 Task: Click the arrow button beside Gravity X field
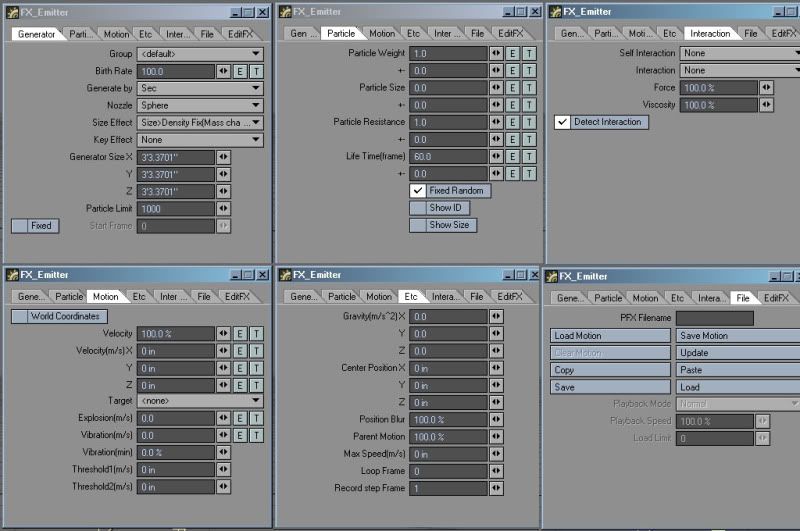[496, 317]
